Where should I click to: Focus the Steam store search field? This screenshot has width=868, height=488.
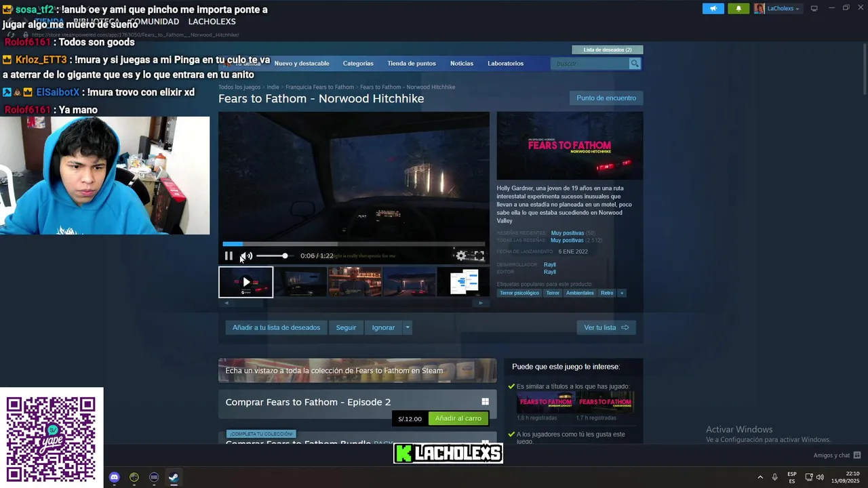pyautogui.click(x=591, y=63)
